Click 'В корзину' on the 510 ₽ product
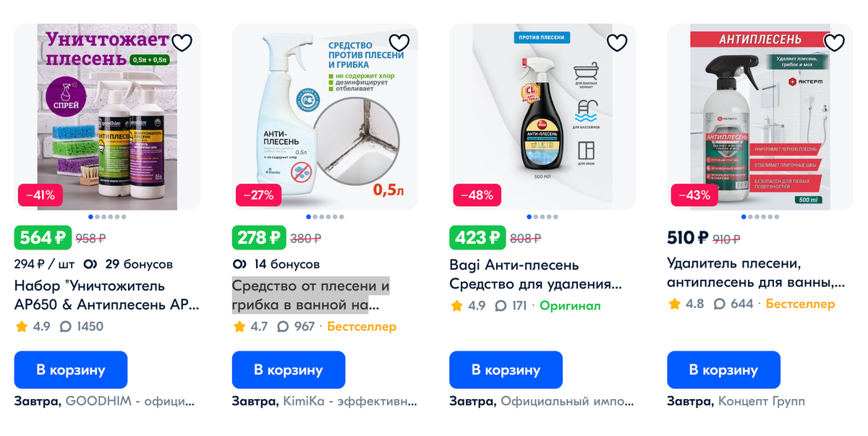This screenshot has height=436, width=868. coord(723,369)
